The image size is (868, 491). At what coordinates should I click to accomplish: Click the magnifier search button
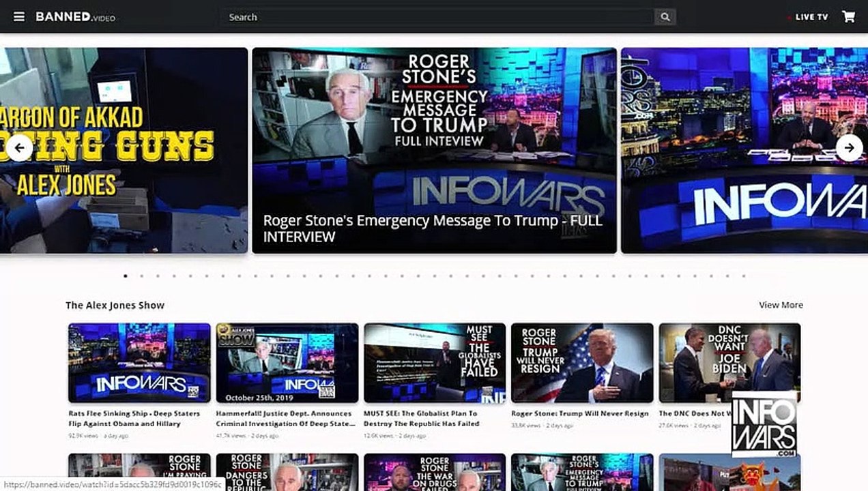[665, 17]
